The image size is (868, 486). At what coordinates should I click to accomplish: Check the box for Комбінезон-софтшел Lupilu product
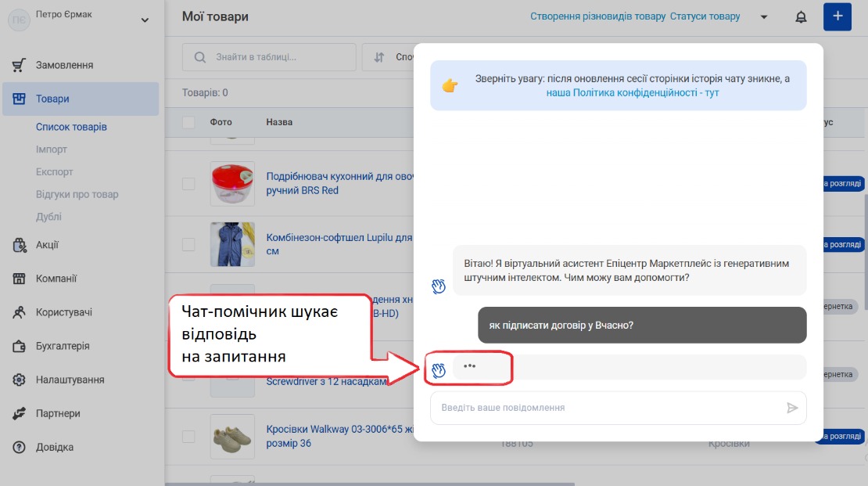tap(188, 244)
